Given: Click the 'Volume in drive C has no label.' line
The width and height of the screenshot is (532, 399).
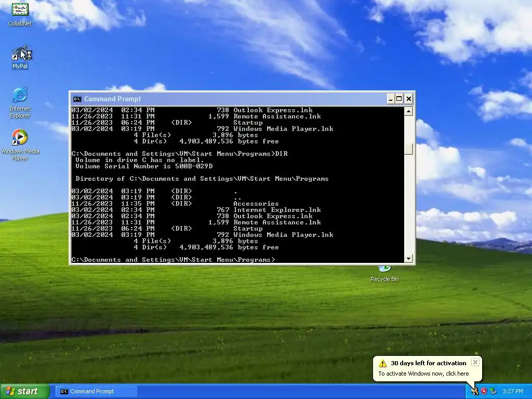Looking at the screenshot, I should (x=140, y=160).
